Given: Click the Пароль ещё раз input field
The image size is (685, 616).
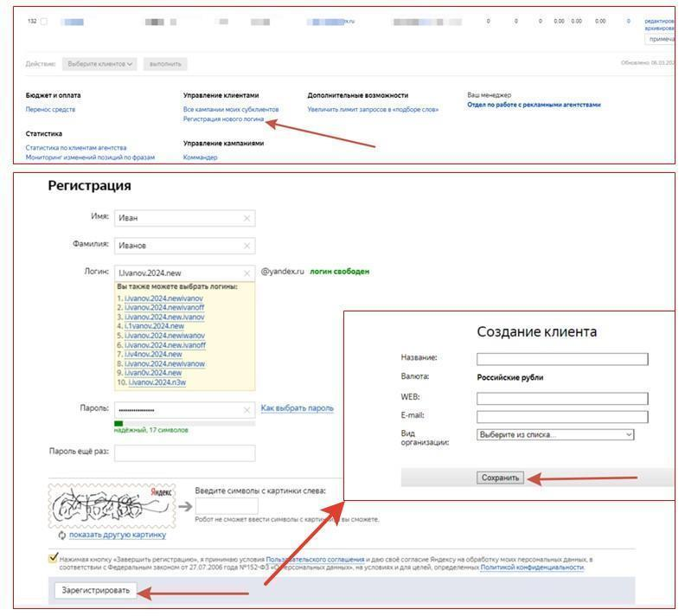Looking at the screenshot, I should pos(185,453).
